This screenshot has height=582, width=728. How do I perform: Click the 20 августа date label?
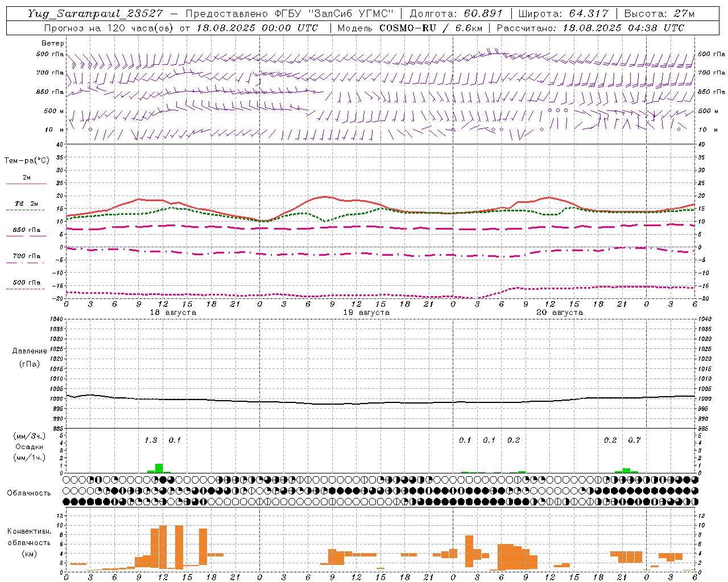tap(560, 313)
